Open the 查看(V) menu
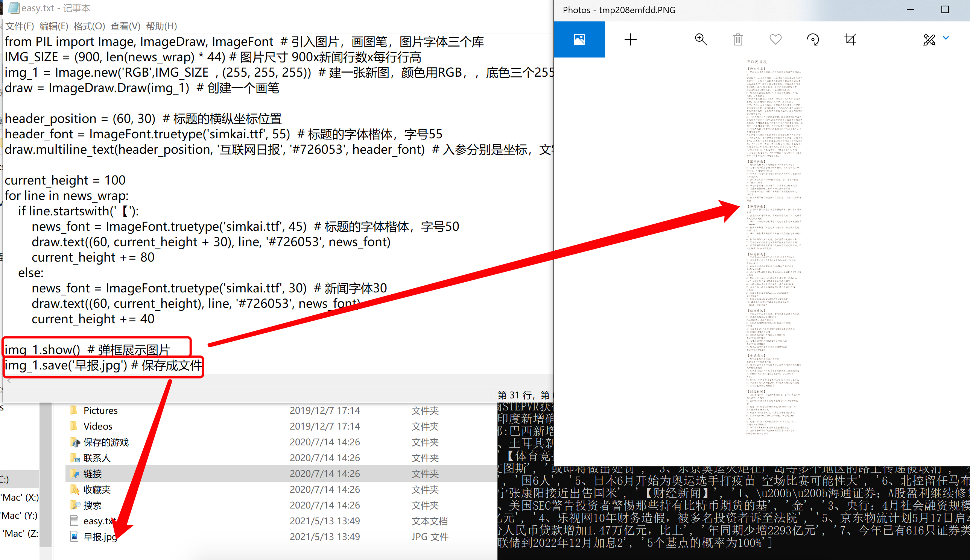The image size is (970, 560). point(125,26)
